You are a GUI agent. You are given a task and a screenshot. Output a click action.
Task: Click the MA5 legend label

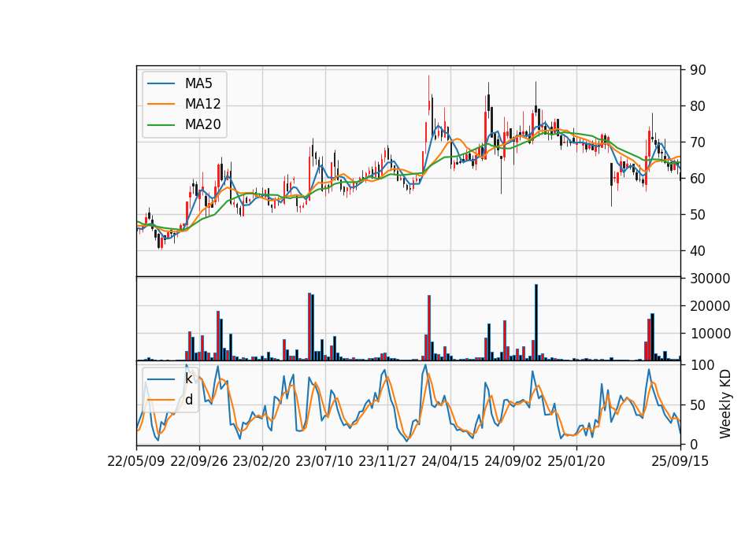point(198,83)
